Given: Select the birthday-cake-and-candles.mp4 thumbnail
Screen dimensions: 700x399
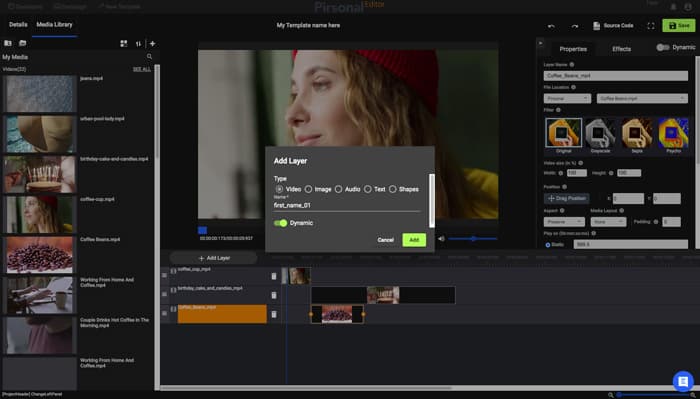Looking at the screenshot, I should pyautogui.click(x=40, y=174).
